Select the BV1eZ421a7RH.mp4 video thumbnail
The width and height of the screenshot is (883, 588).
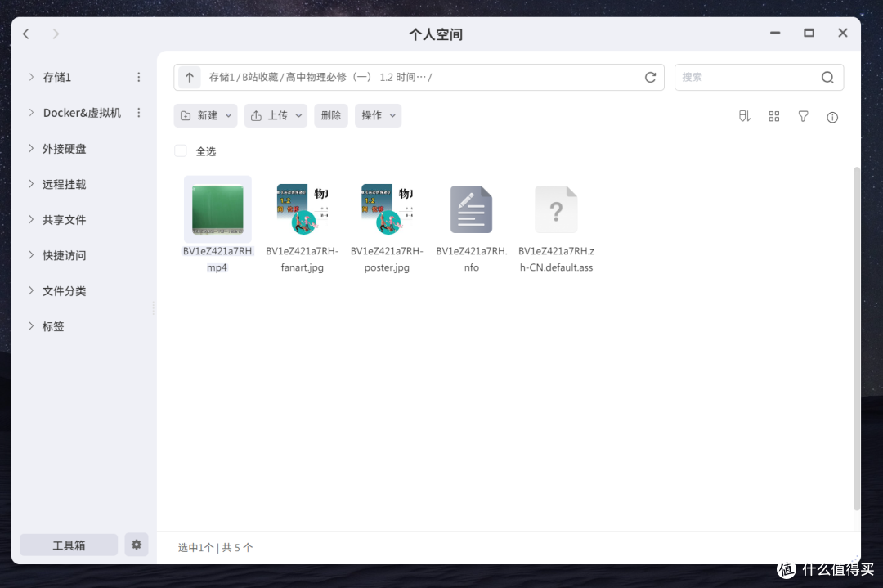(x=218, y=209)
